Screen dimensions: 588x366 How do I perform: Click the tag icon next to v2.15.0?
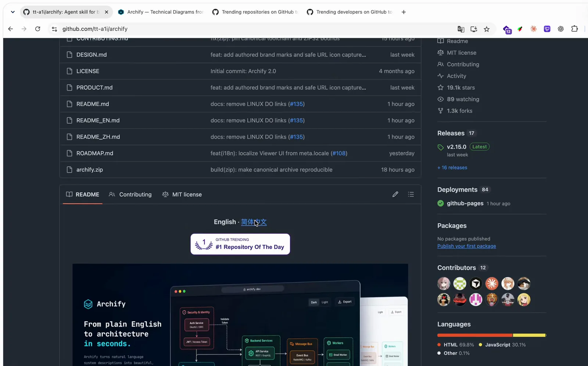tap(441, 147)
